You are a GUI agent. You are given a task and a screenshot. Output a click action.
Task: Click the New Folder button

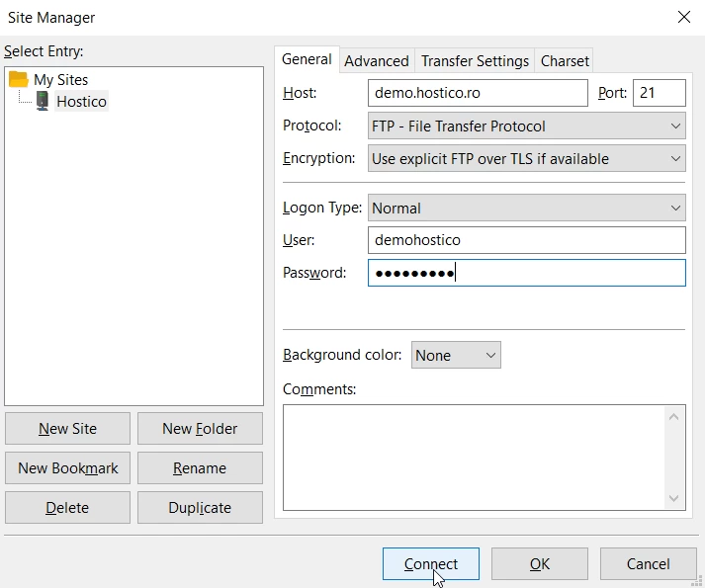click(200, 429)
